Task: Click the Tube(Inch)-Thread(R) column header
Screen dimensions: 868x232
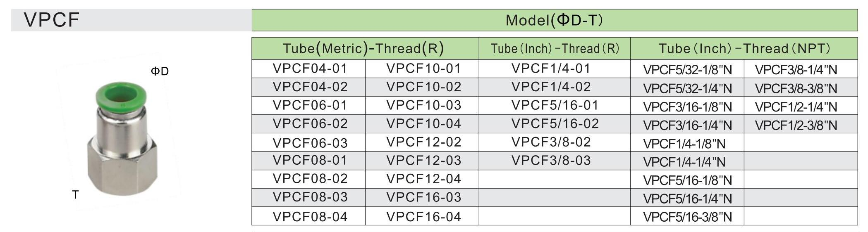Action: click(555, 49)
